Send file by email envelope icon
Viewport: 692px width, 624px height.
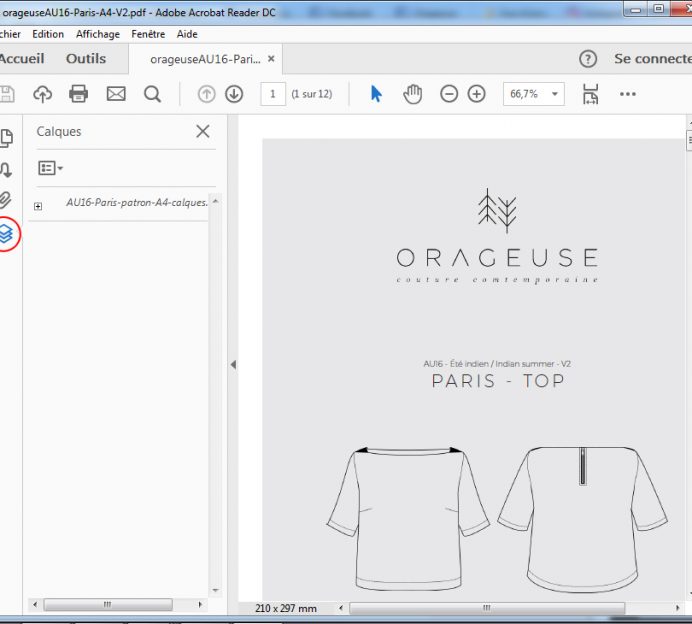pos(116,94)
